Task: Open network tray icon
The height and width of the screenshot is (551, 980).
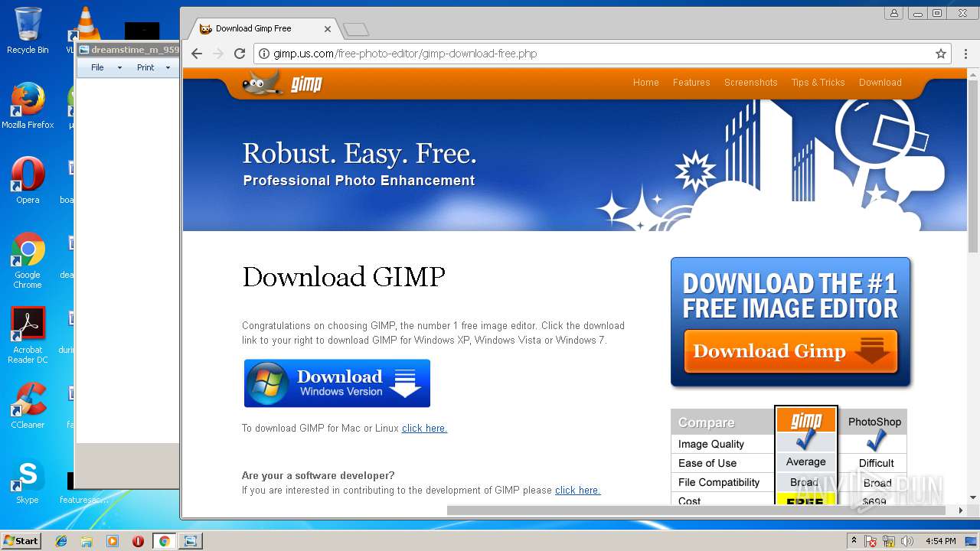Action: click(890, 541)
